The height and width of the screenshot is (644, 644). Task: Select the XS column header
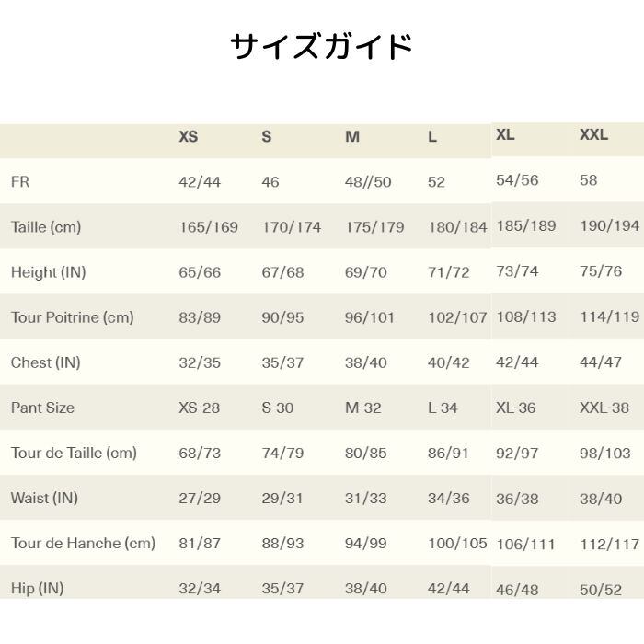188,137
